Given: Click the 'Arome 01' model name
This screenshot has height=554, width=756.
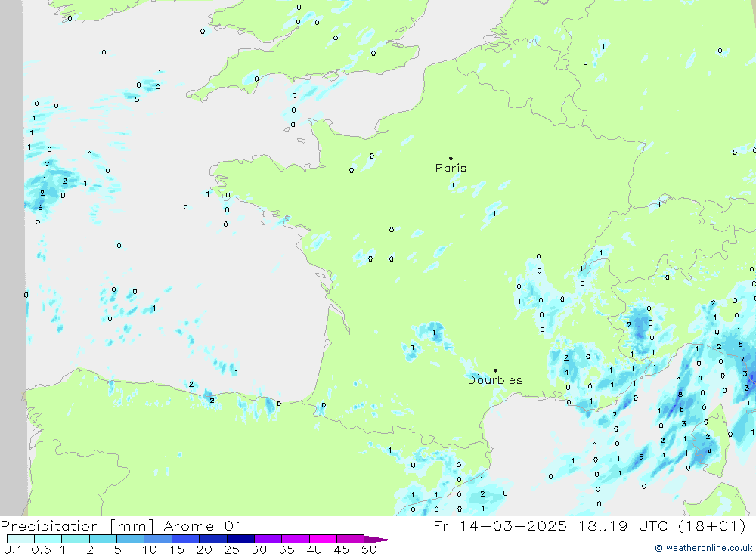Looking at the screenshot, I should [x=203, y=526].
